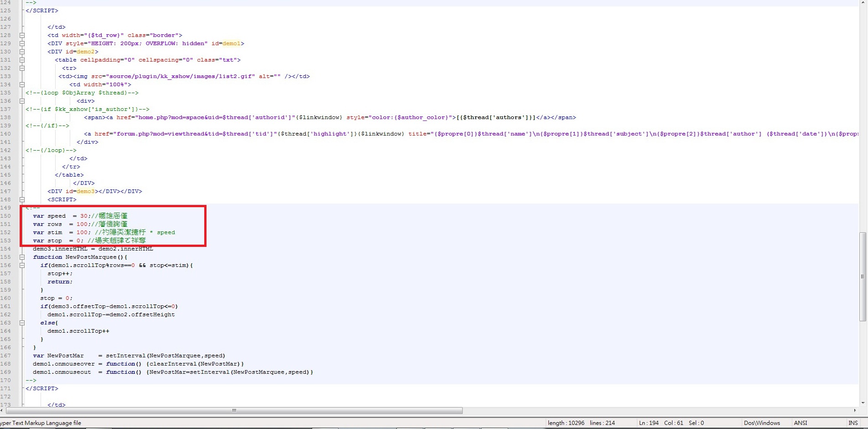This screenshot has height=429, width=868.
Task: Click the demo3.innerHTML = demo2.innerHTML line
Action: pyautogui.click(x=93, y=249)
